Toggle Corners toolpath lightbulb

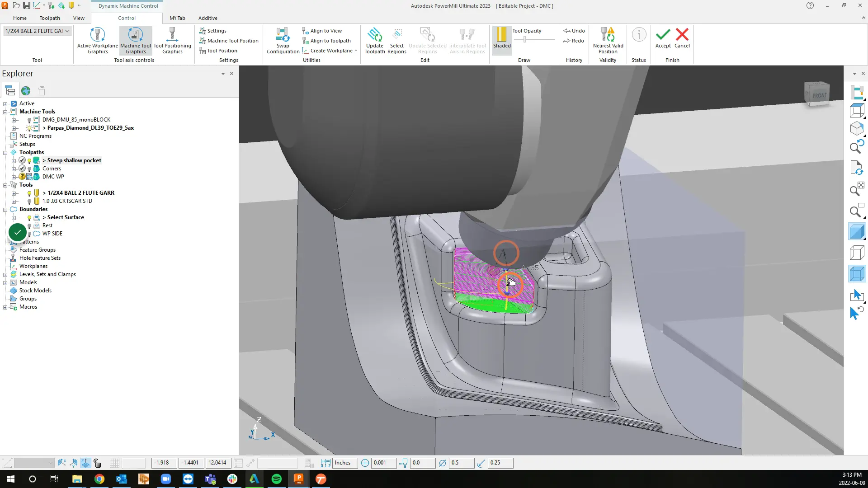tap(29, 169)
